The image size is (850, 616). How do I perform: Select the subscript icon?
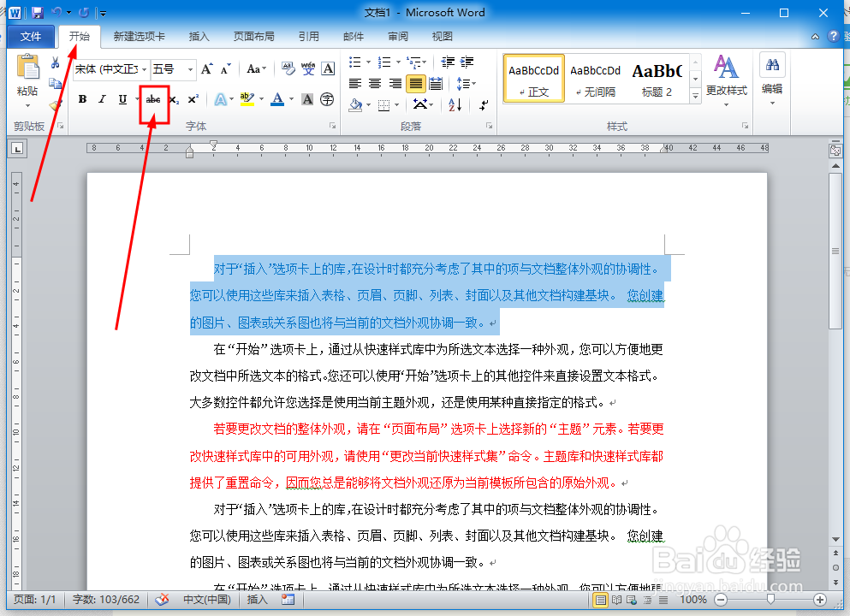click(175, 99)
